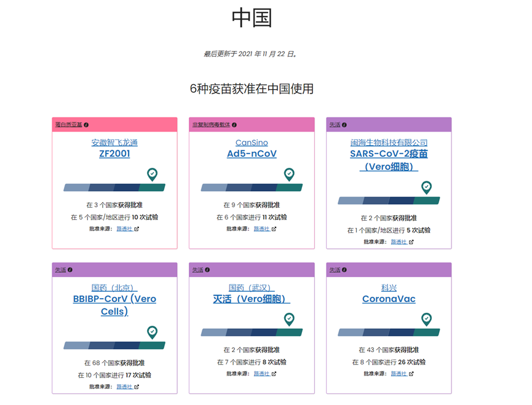Screen dimensions: 532x405
Task: Click info icon on 闽海生物 card header
Action: 344,125
